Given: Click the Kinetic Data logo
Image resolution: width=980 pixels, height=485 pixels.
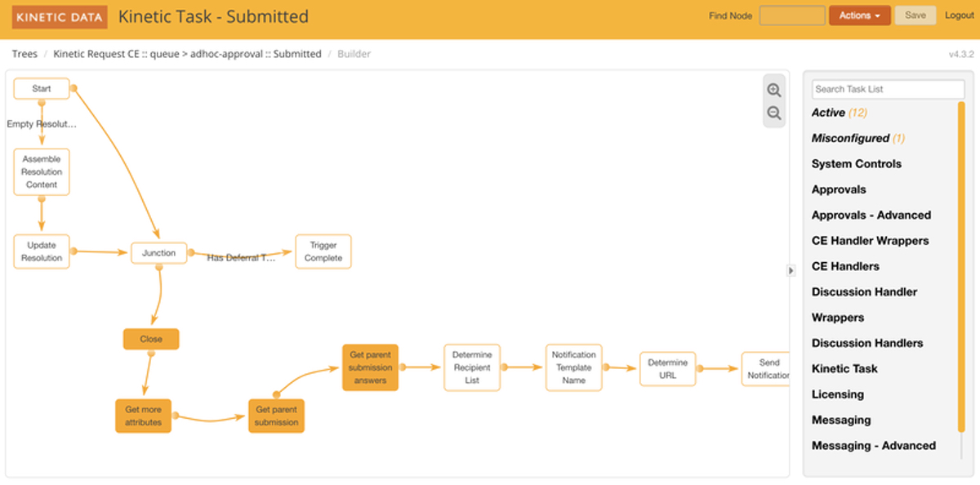Looking at the screenshot, I should [60, 16].
